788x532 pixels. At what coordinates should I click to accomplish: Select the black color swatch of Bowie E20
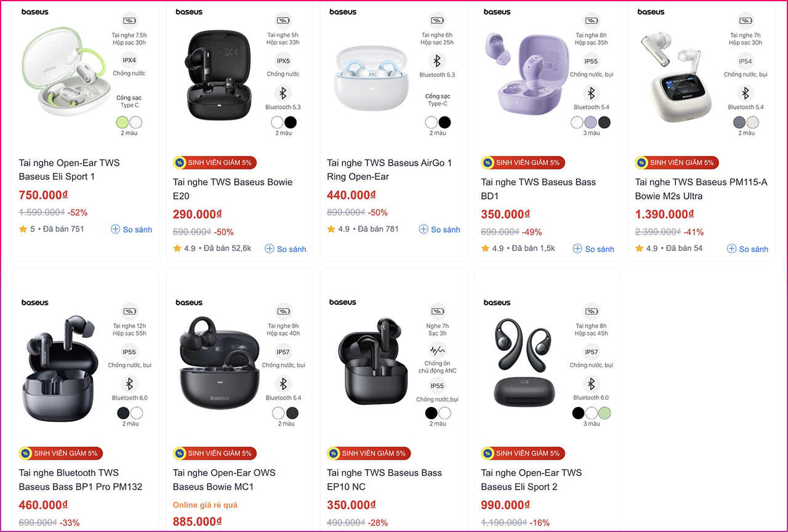pyautogui.click(x=291, y=122)
